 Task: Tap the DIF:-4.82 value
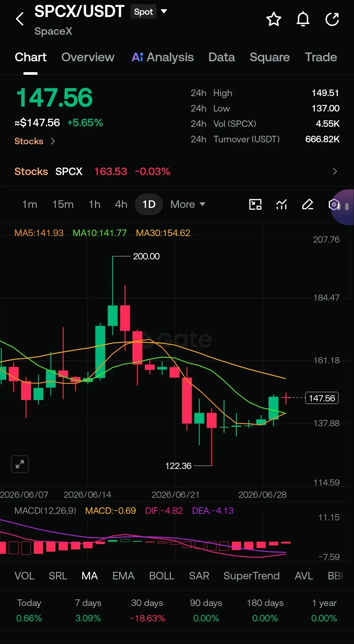(164, 511)
